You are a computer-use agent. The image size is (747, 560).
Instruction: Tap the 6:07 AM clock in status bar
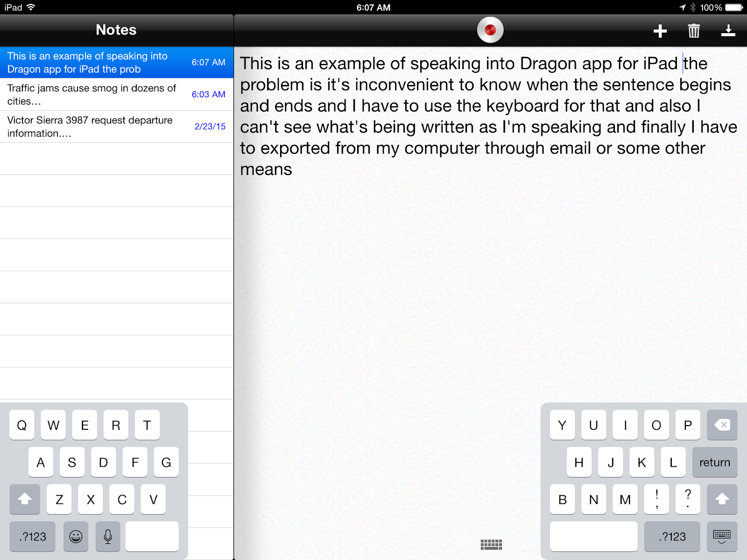coord(373,7)
